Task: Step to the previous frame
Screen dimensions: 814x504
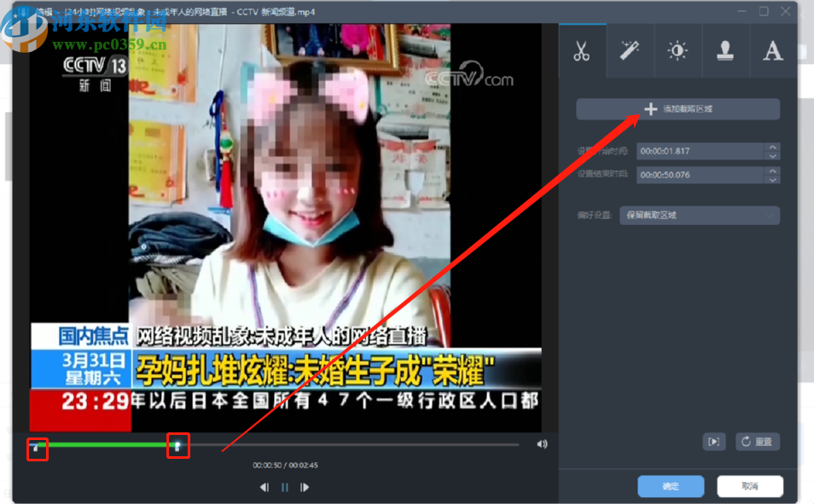Action: (x=265, y=487)
